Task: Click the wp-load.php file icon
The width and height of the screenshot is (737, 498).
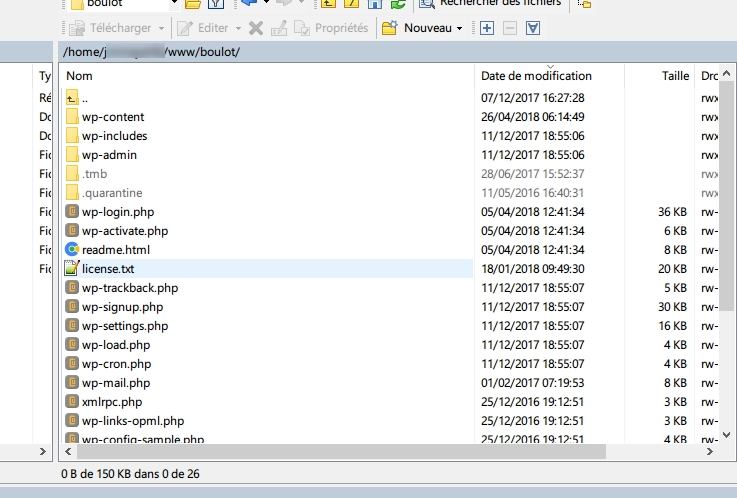Action: [x=72, y=344]
